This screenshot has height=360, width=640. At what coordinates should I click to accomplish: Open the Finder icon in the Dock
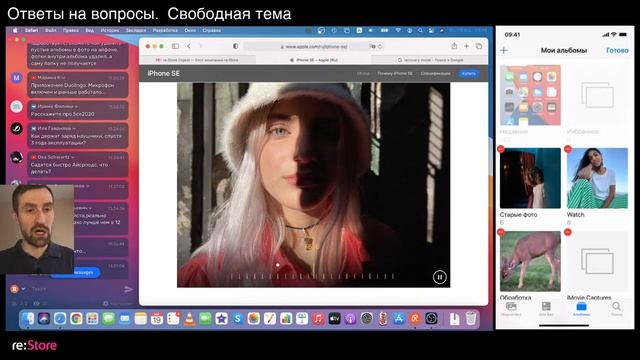tap(28, 319)
